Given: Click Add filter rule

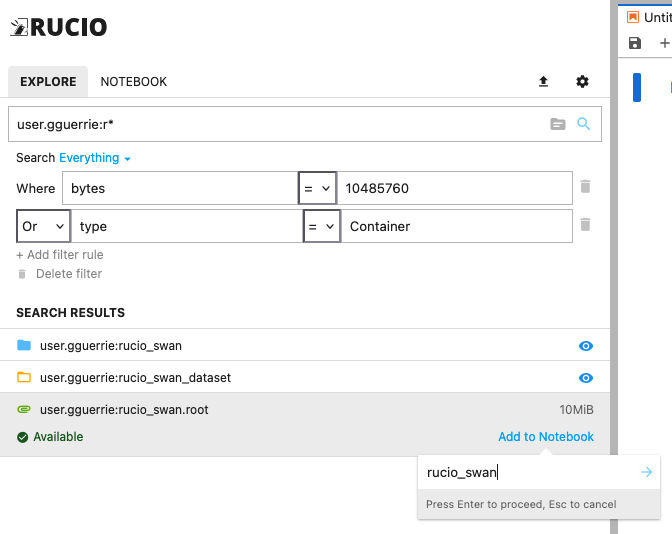Looking at the screenshot, I should tap(60, 255).
